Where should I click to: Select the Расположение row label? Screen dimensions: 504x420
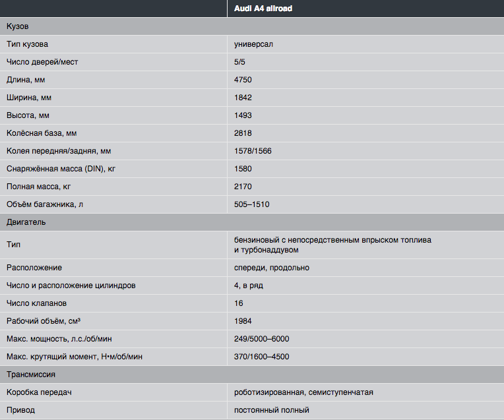[x=34, y=268]
